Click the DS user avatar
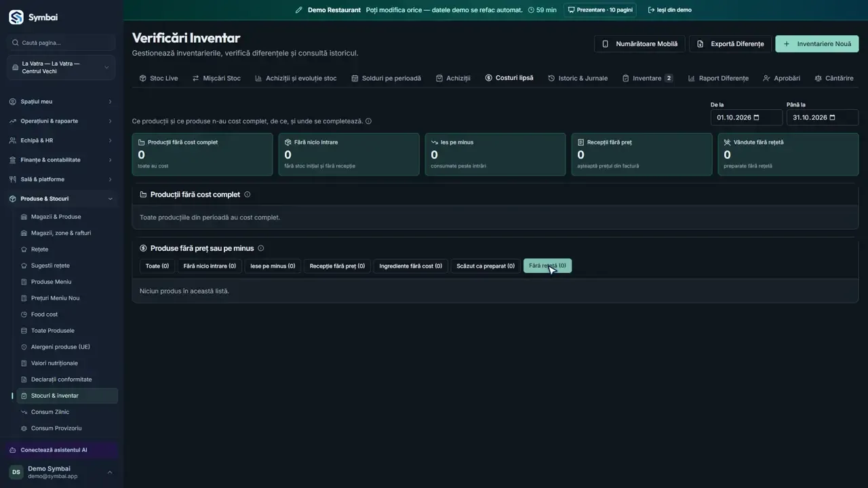This screenshot has width=868, height=488. (x=16, y=472)
